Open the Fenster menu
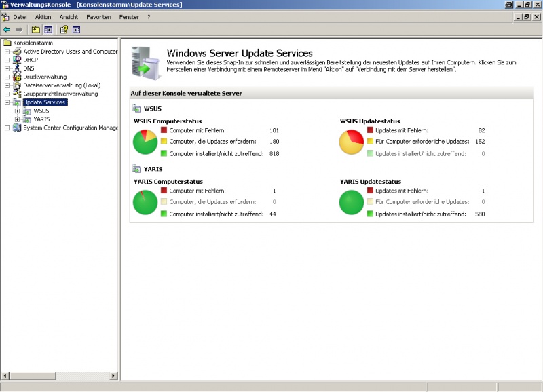This screenshot has height=392, width=543. pyautogui.click(x=129, y=17)
